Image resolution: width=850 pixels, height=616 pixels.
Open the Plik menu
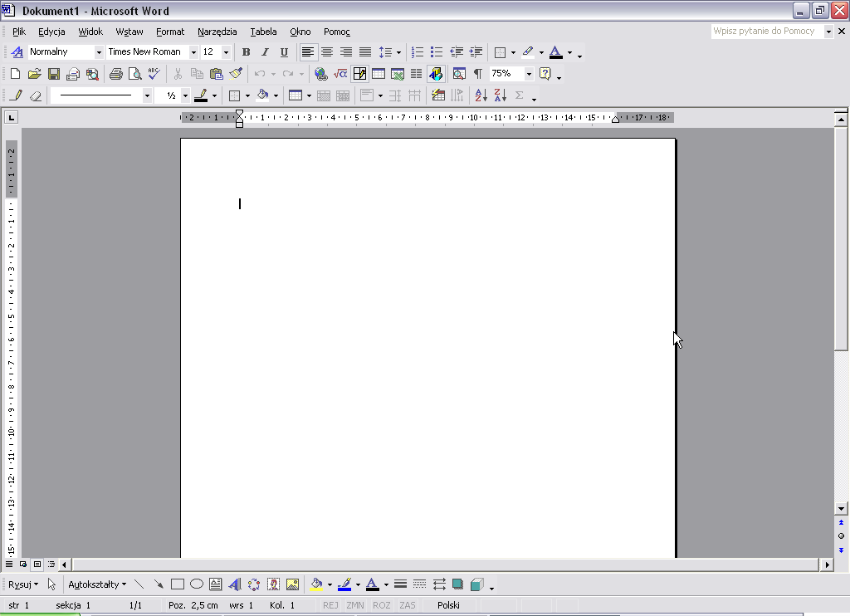coord(19,32)
